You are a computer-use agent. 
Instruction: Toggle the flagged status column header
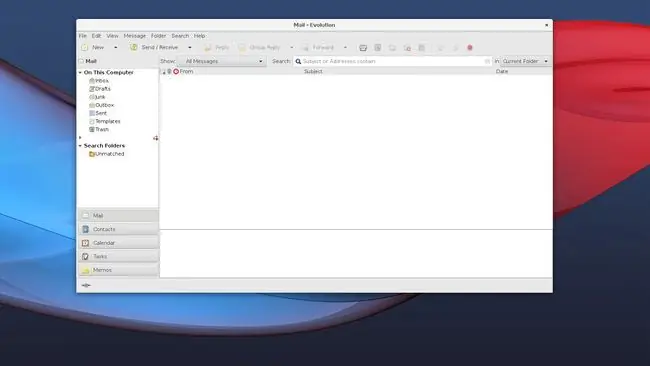176,71
